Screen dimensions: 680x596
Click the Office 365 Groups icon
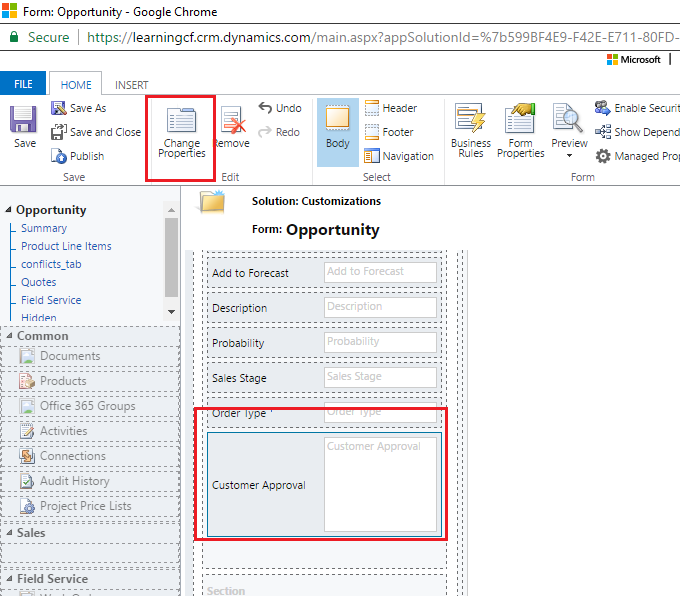click(27, 406)
